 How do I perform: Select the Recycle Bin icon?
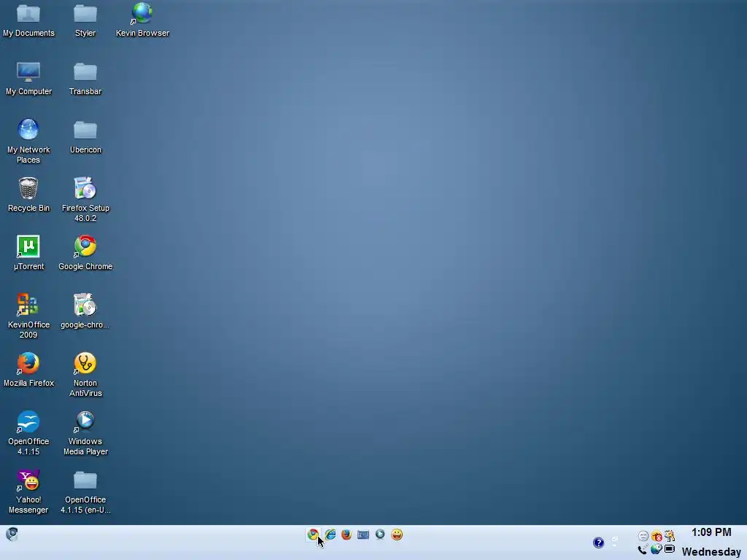(x=28, y=195)
